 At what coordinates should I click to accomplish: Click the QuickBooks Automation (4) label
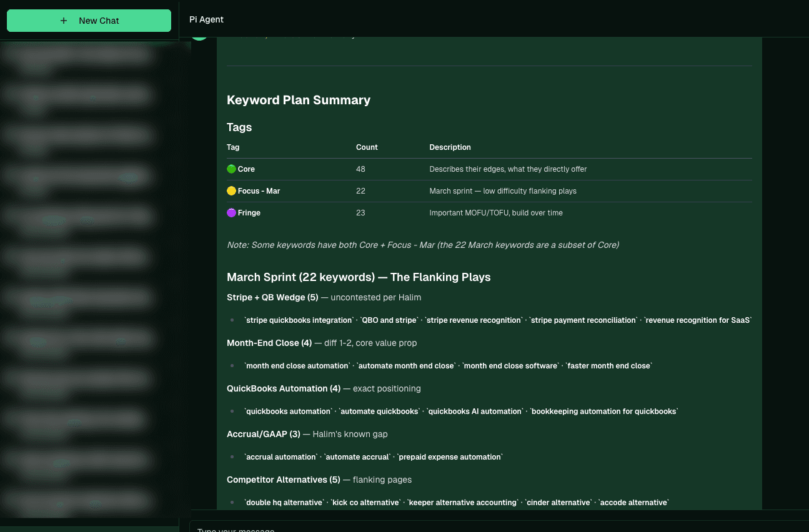[284, 388]
